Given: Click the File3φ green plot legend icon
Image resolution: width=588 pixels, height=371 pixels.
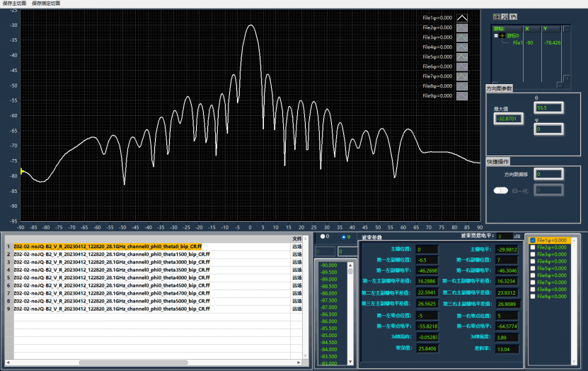Looking at the screenshot, I should (462, 37).
